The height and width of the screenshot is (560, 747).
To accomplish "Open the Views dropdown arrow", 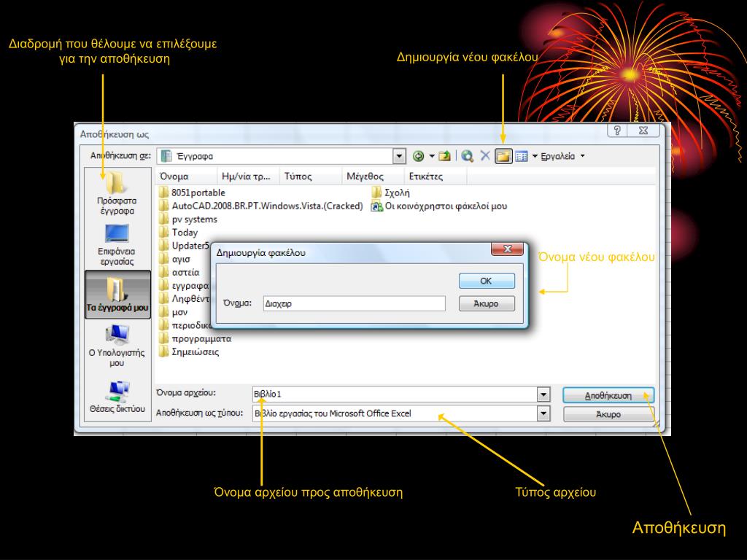I will pos(535,156).
